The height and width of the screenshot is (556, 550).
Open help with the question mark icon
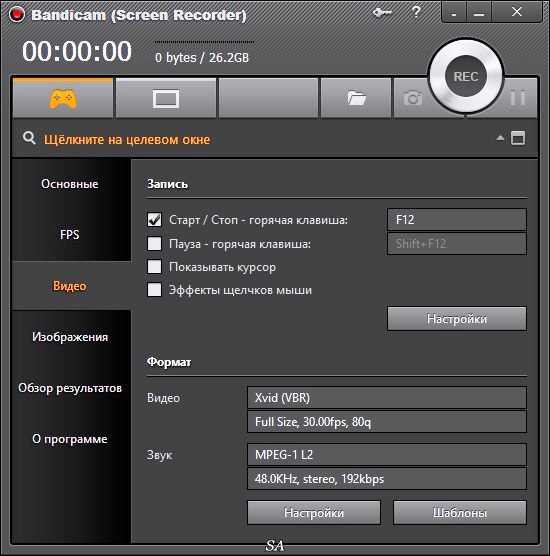[x=416, y=12]
